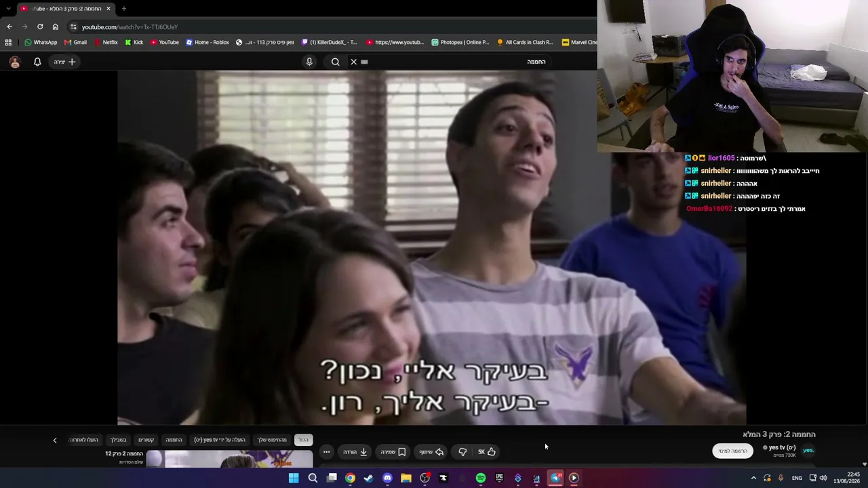Select the 'בשבילך' filter chip

click(x=119, y=440)
